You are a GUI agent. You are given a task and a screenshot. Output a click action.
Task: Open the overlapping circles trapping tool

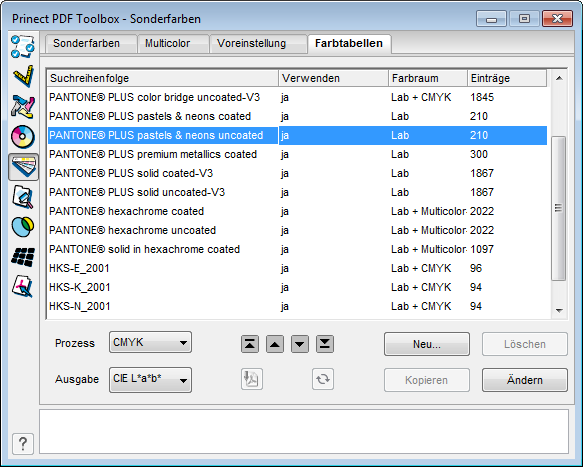pos(23,226)
